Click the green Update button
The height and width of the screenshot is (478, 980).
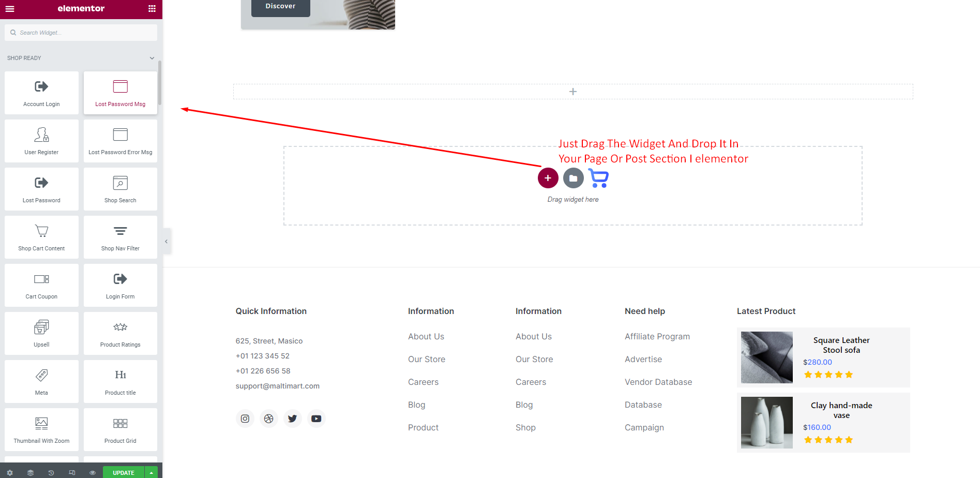(x=123, y=472)
